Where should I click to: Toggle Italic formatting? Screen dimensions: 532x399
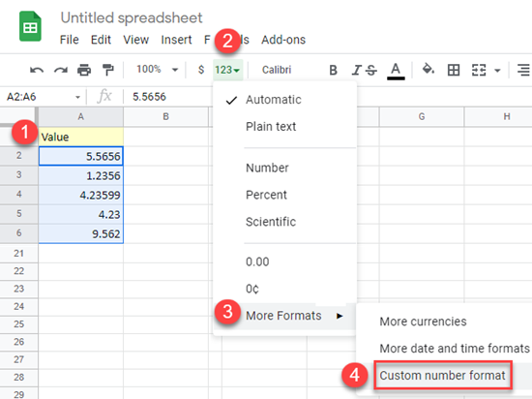pyautogui.click(x=356, y=70)
